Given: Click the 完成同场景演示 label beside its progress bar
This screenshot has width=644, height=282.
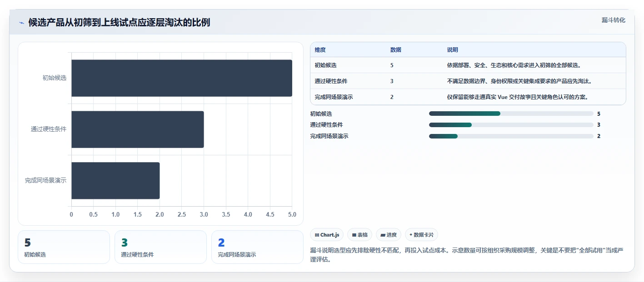Looking at the screenshot, I should pyautogui.click(x=329, y=136).
